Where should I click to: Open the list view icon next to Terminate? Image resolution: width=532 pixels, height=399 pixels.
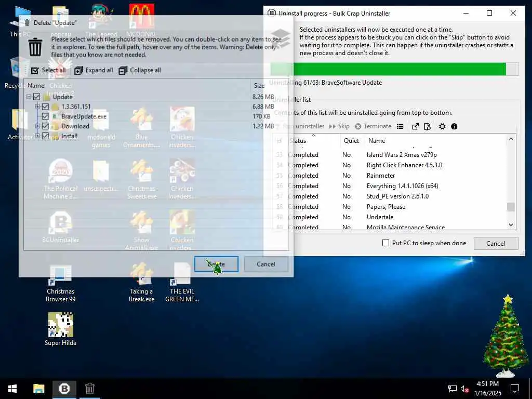point(400,126)
